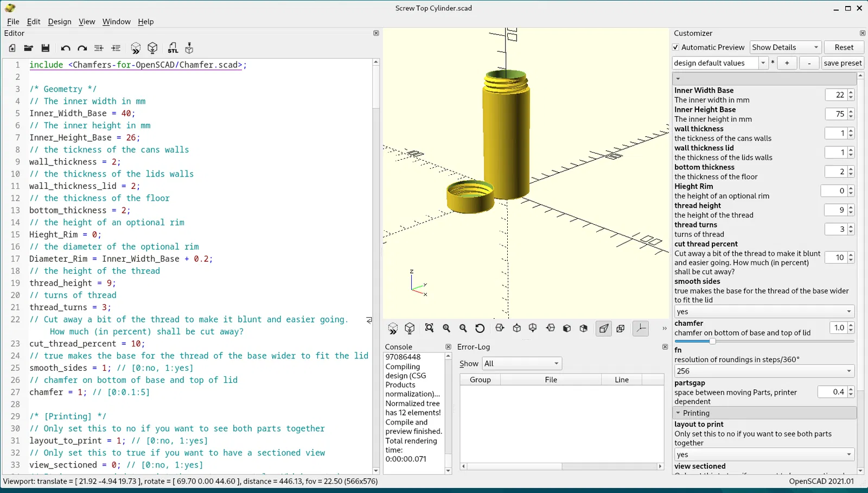This screenshot has height=493, width=868.
Task: Zoom in using the viewport magnifier icon
Action: [x=446, y=328]
